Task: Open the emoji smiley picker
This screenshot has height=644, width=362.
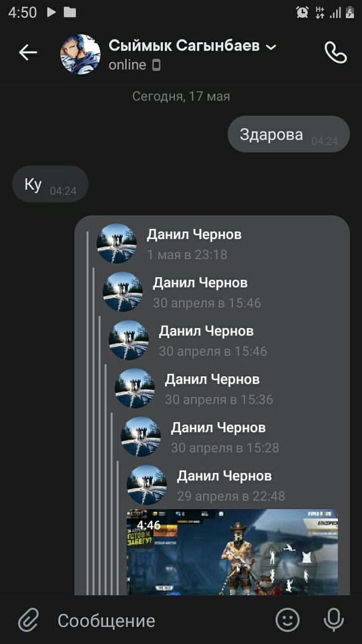Action: pyautogui.click(x=287, y=620)
